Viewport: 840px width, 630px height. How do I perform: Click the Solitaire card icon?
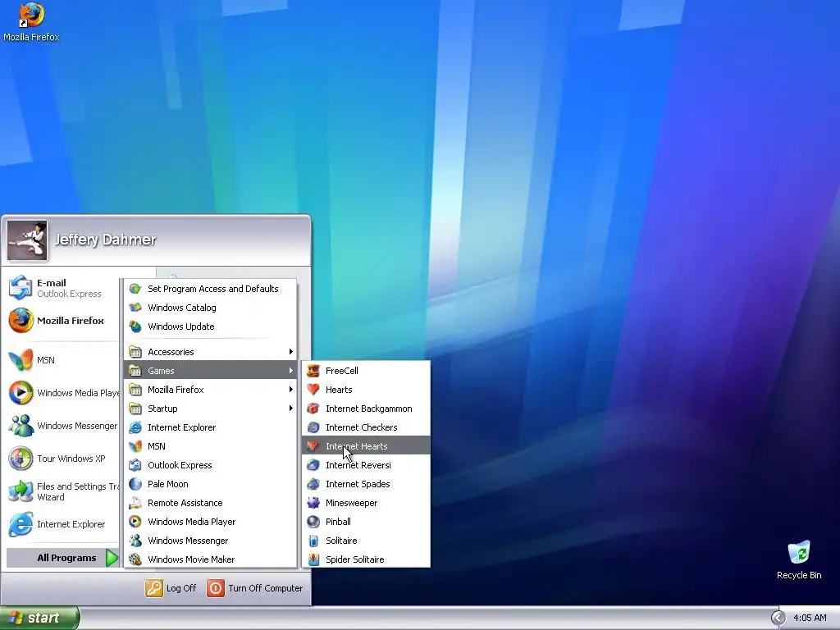tap(313, 541)
